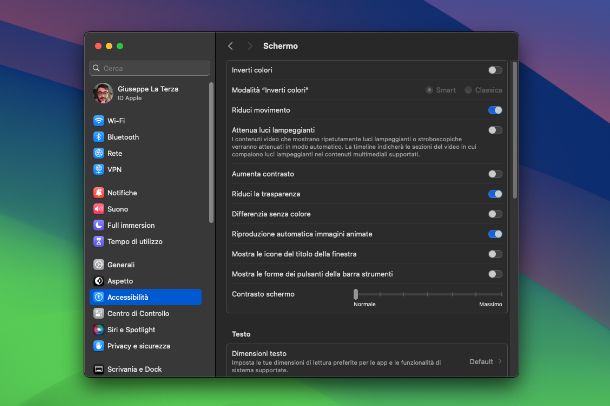
Task: Open Centro di Controllo label
Action: click(138, 313)
